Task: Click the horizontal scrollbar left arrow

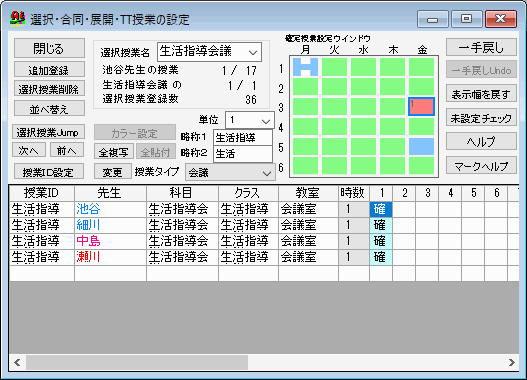Action: point(17,362)
